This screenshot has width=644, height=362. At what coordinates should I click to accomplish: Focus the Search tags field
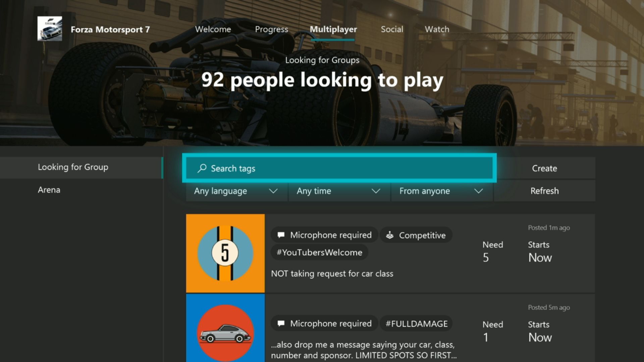coord(339,168)
